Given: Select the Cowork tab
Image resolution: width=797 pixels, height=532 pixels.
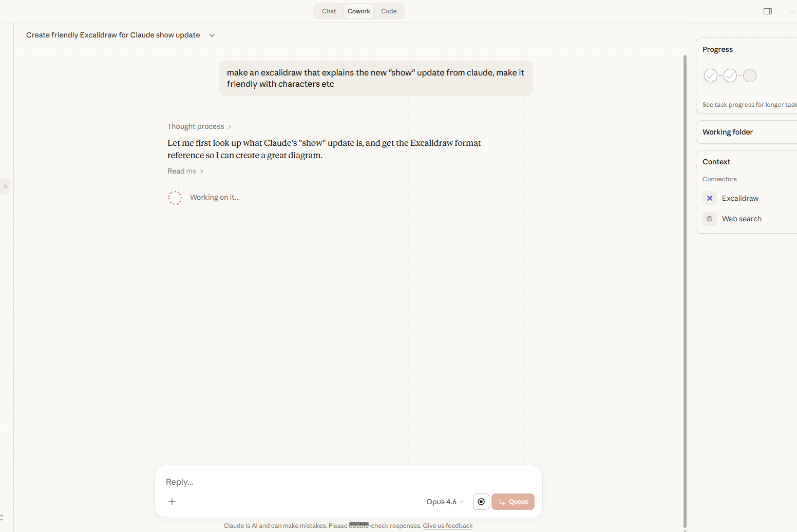Looking at the screenshot, I should tap(358, 11).
